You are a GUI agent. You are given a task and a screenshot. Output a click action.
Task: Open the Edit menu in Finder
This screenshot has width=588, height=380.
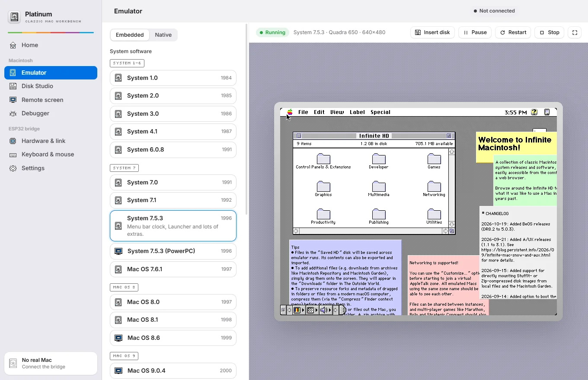click(x=319, y=112)
